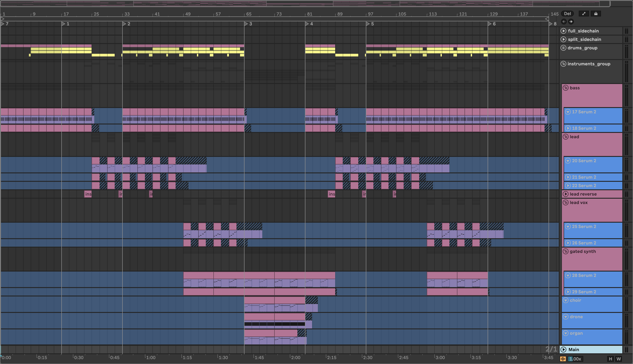
Task: Fold the 17 Serum 2 track
Action: coord(568,112)
